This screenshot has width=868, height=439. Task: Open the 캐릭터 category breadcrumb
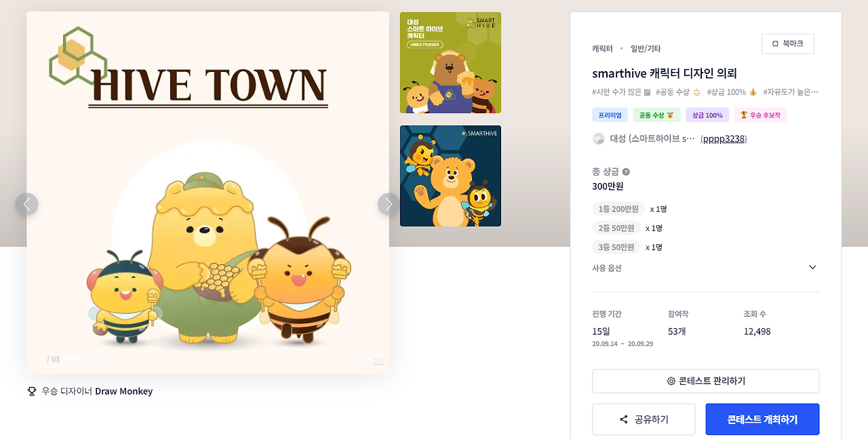[x=602, y=49]
